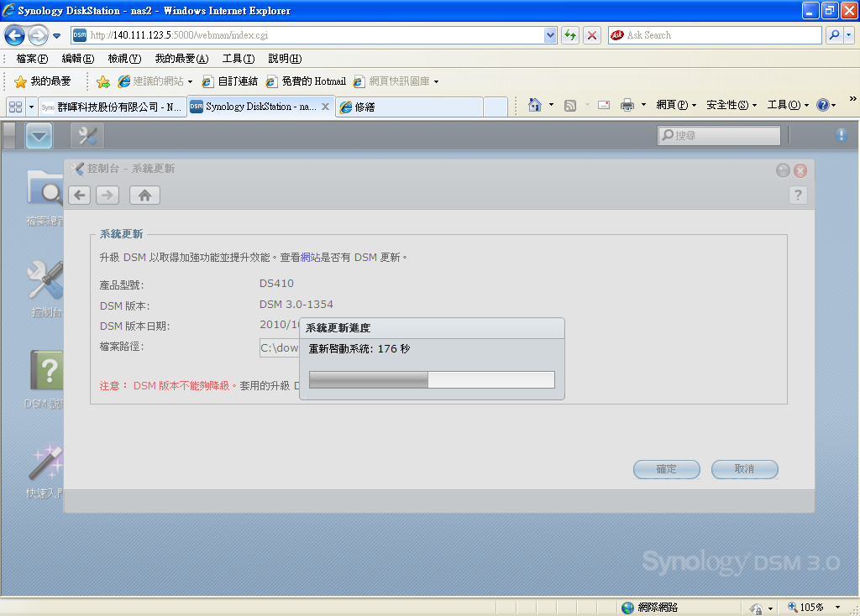Click the DSM notification alert icon

tap(842, 135)
